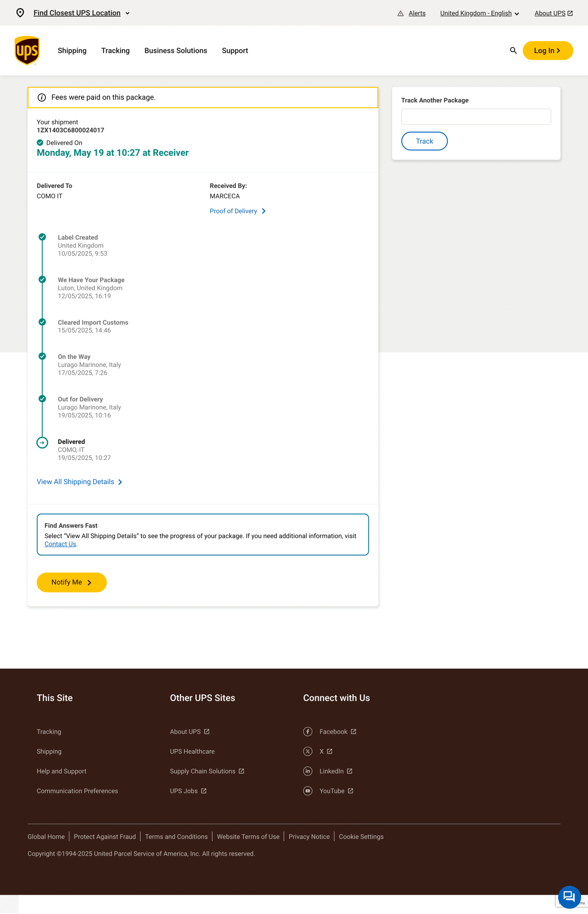Open the Shipping menu
This screenshot has height=914, width=588.
tap(72, 50)
